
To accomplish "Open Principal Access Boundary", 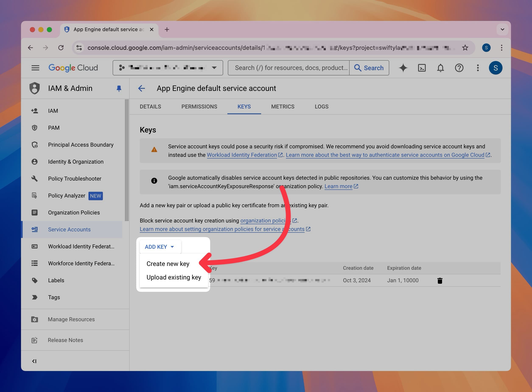I will point(72,145).
